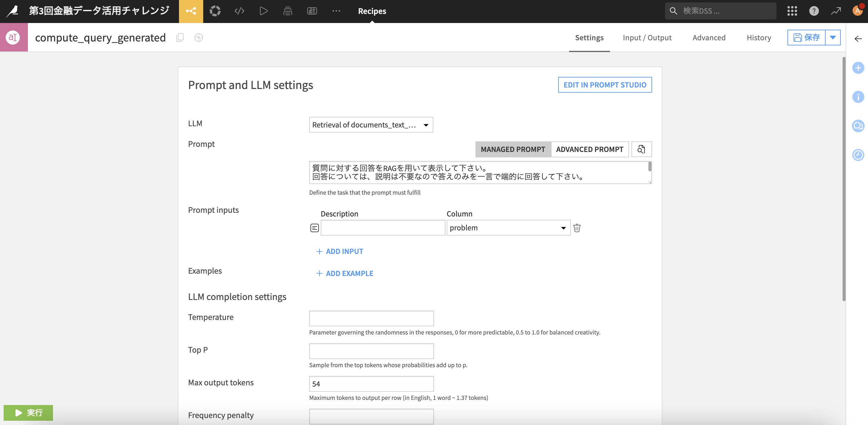Switch to Advanced Prompt mode
Screen dimensions: 868x425
click(x=589, y=149)
